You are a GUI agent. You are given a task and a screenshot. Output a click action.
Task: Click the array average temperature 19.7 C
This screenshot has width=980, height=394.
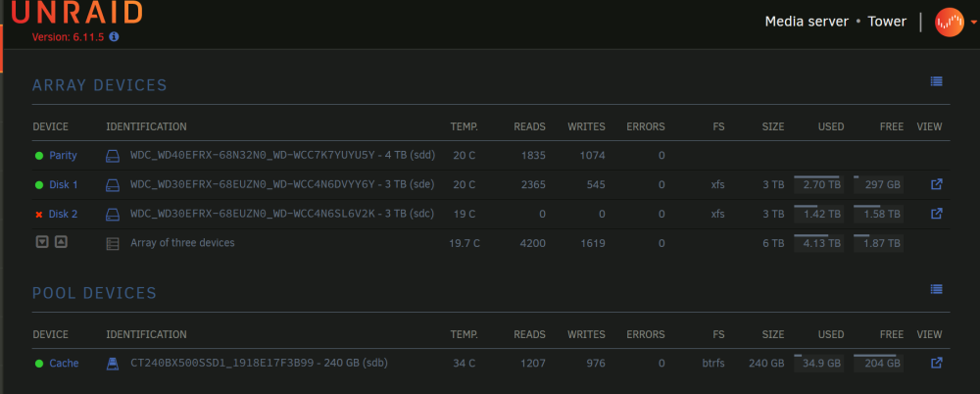pos(465,244)
